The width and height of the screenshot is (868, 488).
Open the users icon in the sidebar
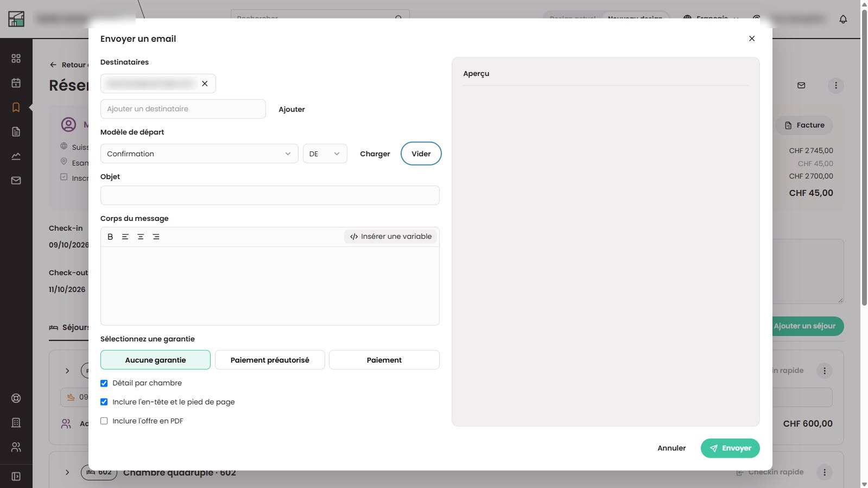click(16, 447)
